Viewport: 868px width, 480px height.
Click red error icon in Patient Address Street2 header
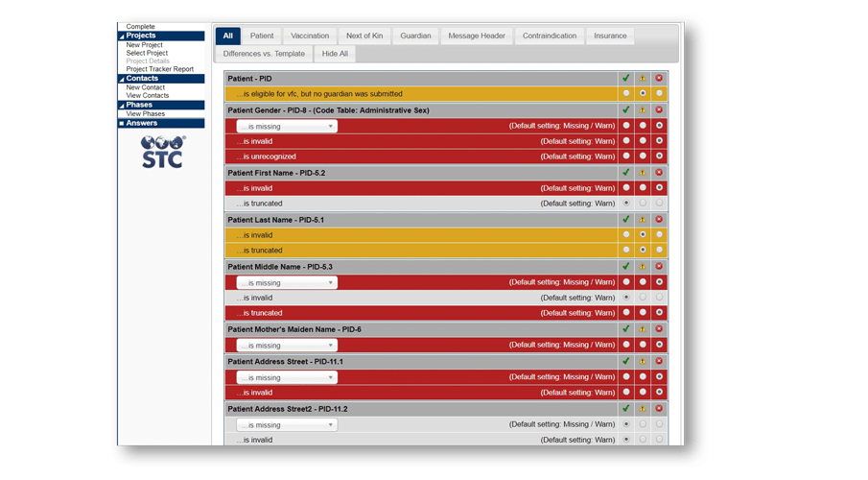[659, 409]
